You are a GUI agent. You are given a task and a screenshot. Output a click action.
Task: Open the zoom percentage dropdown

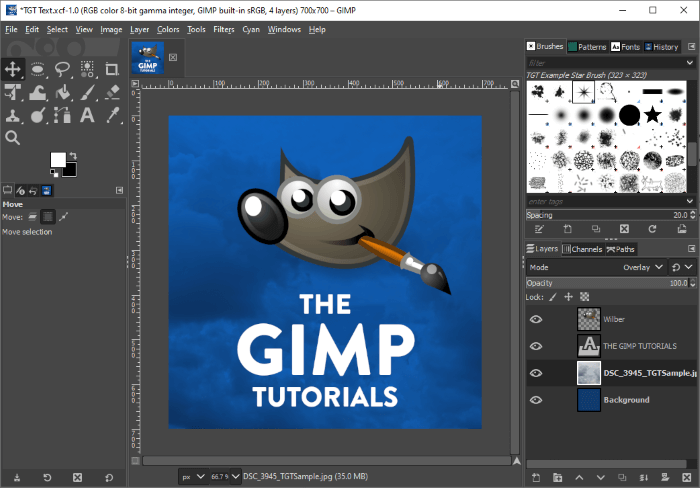(x=235, y=477)
